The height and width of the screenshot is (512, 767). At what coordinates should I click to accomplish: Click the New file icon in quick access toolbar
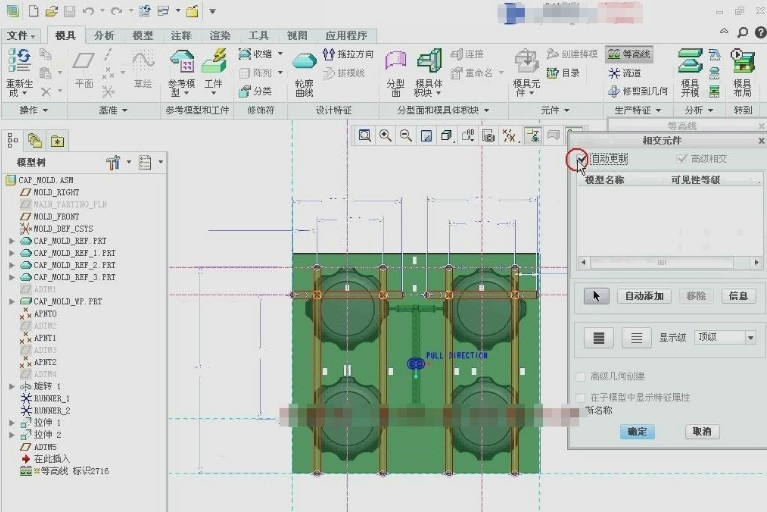33,11
